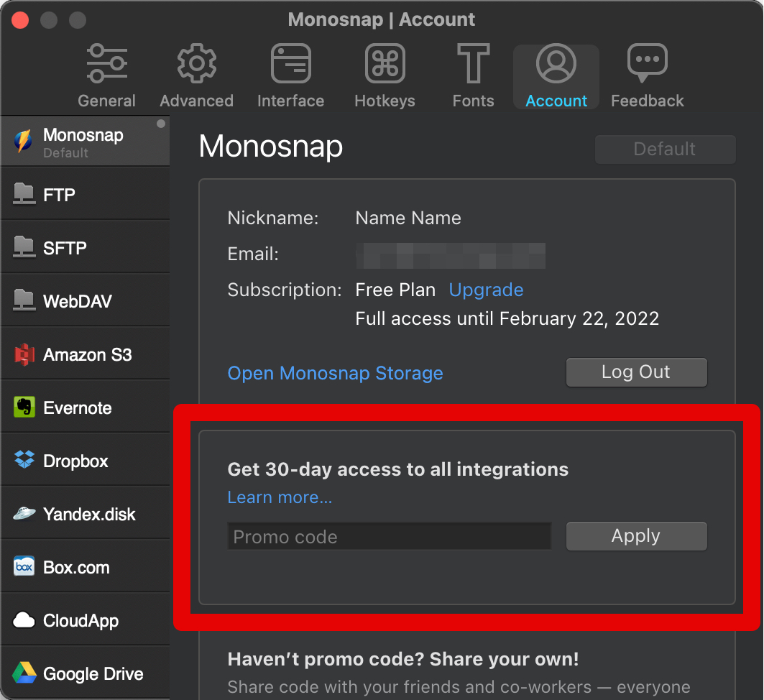The height and width of the screenshot is (700, 764).
Task: Click the Box.com logo icon
Action: [x=24, y=566]
